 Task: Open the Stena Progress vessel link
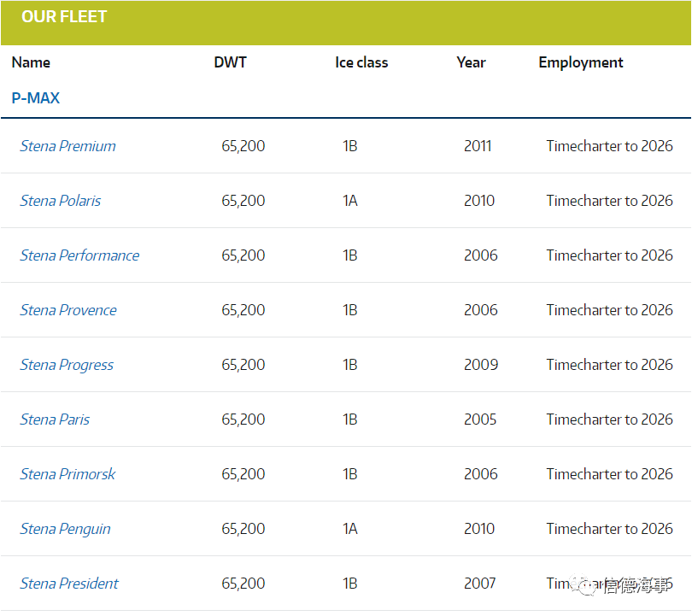67,366
